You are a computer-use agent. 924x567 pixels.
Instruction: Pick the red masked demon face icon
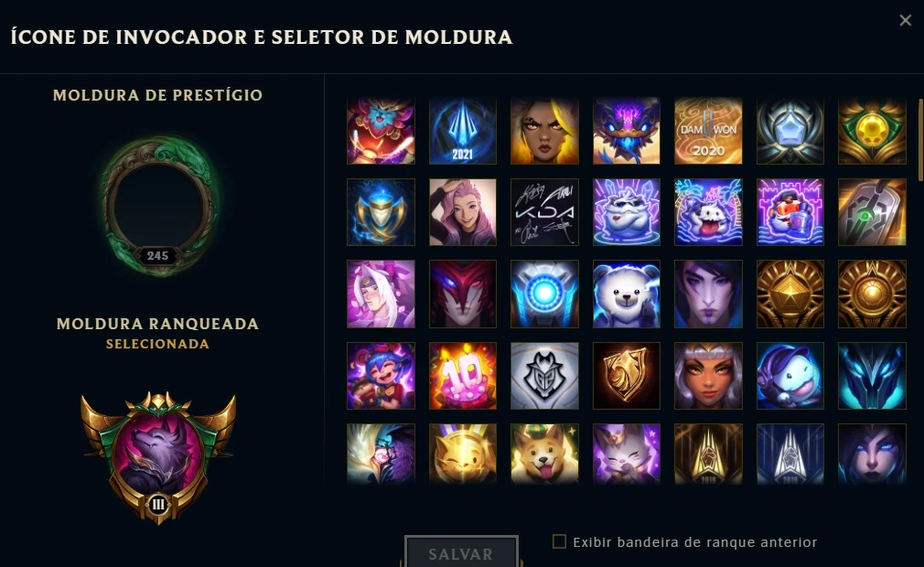click(463, 294)
